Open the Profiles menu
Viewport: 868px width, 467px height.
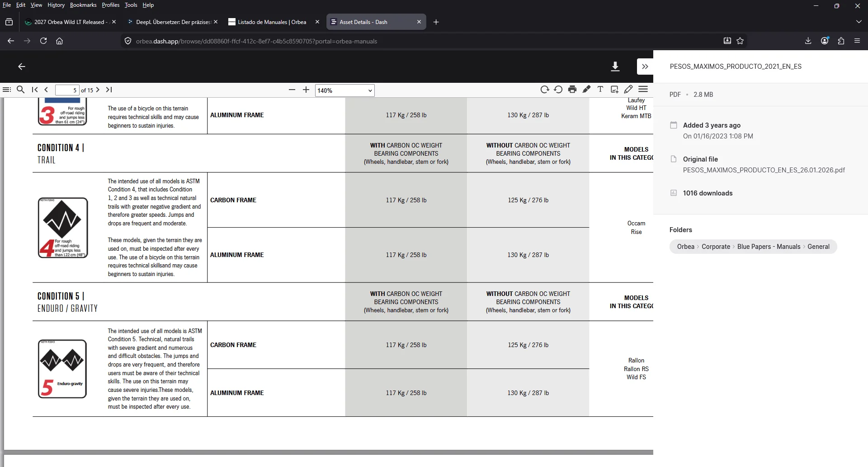[111, 5]
